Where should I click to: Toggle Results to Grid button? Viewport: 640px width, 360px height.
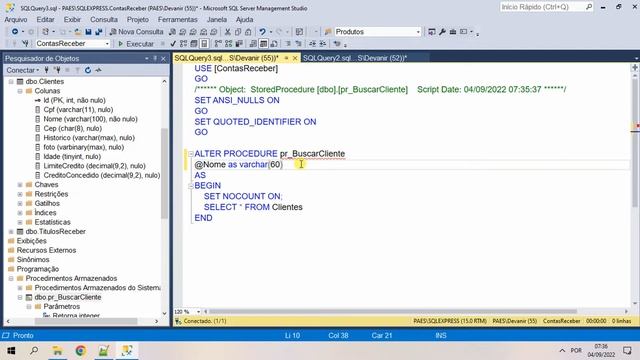263,44
